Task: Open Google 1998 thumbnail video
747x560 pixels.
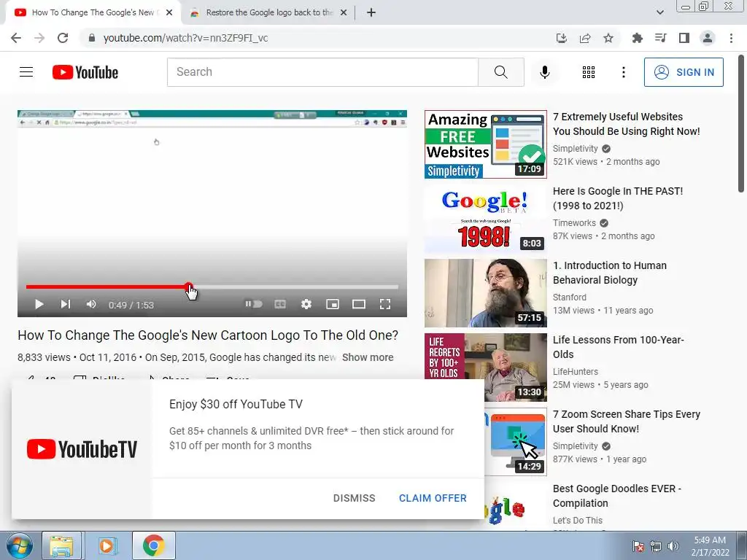Action: point(485,219)
